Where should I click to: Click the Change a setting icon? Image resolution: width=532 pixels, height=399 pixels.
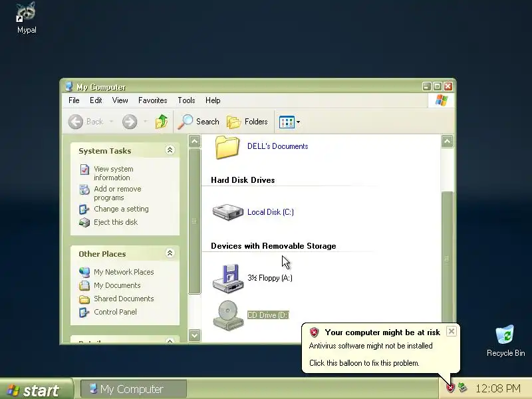84,209
